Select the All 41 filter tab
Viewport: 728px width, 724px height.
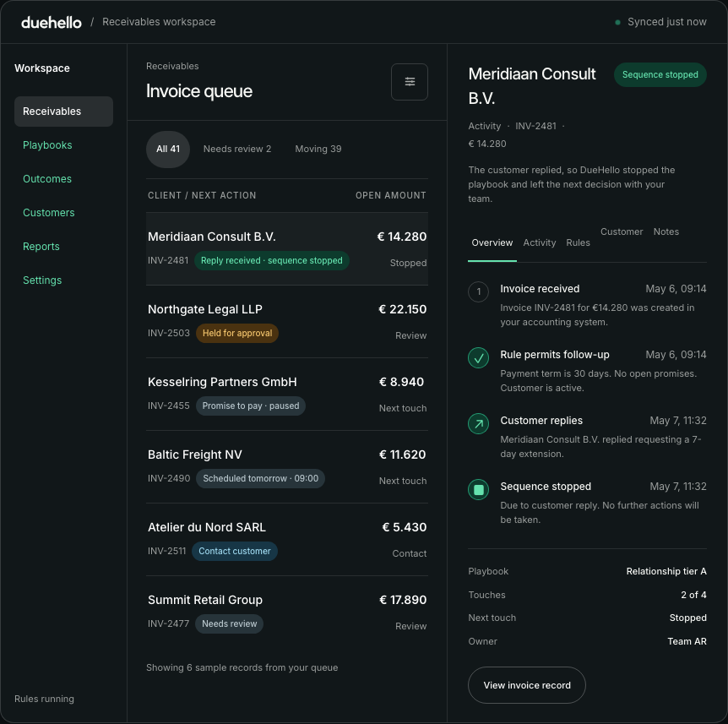point(168,149)
